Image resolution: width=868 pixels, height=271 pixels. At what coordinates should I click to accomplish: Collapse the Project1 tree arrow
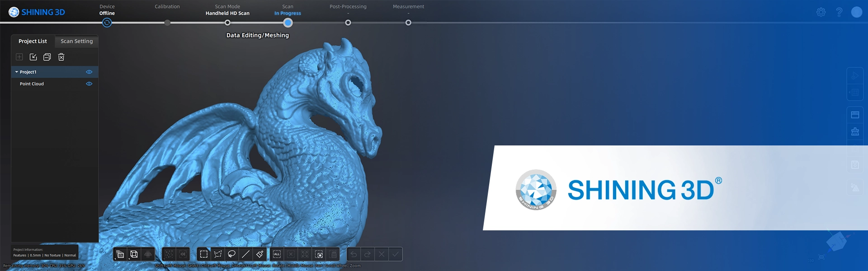17,72
